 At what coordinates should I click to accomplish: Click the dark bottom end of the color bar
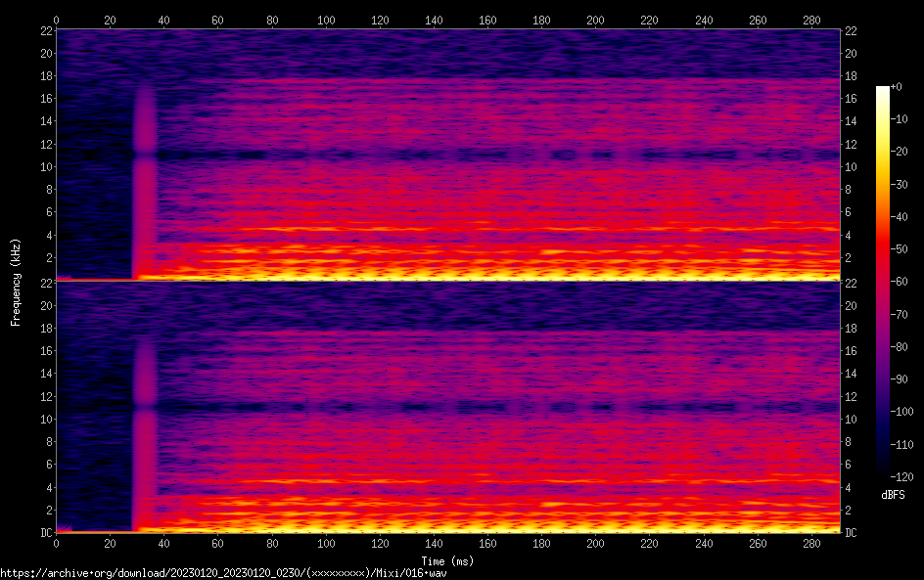coord(883,471)
